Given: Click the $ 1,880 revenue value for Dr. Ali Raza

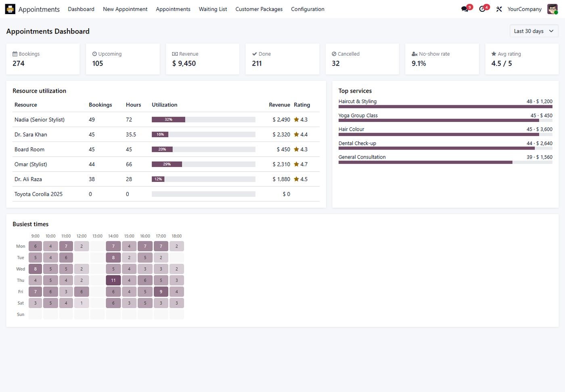Looking at the screenshot, I should pos(281,179).
